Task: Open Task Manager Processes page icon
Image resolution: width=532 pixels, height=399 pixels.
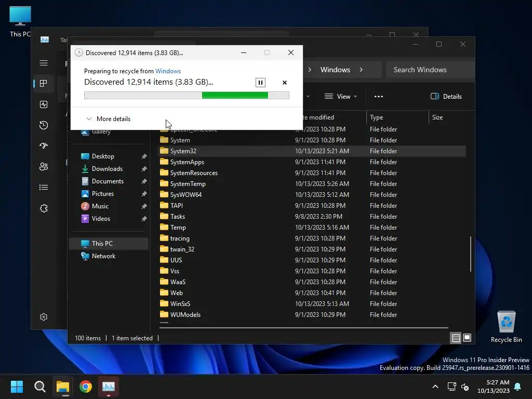Action: [44, 84]
